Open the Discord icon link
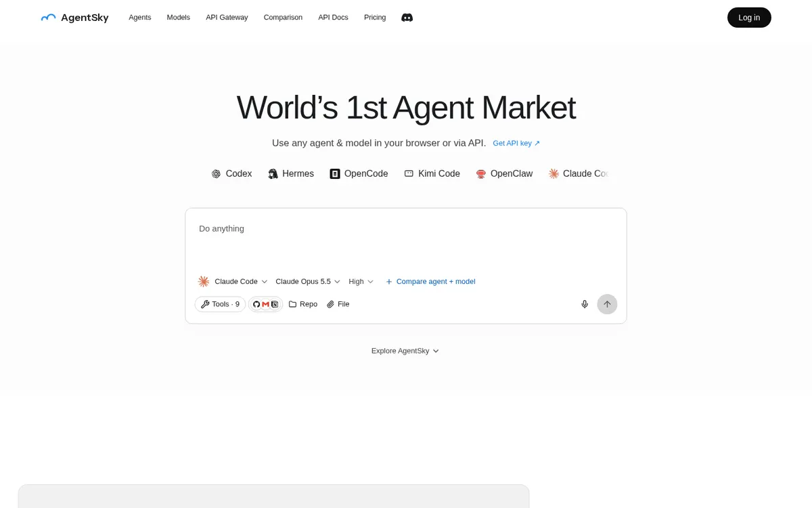812x508 pixels. (407, 18)
